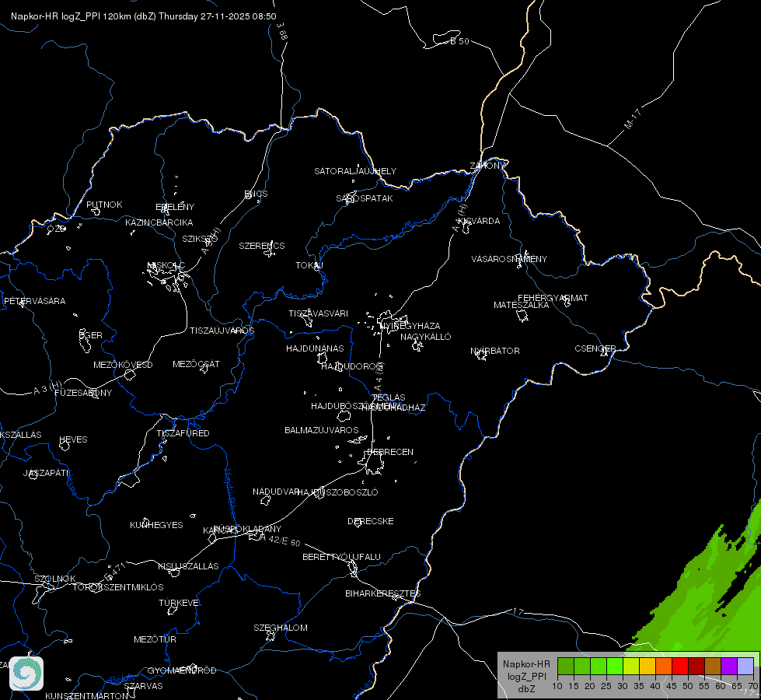Click the SZEGHALOM label
The image size is (761, 700).
pos(281,628)
